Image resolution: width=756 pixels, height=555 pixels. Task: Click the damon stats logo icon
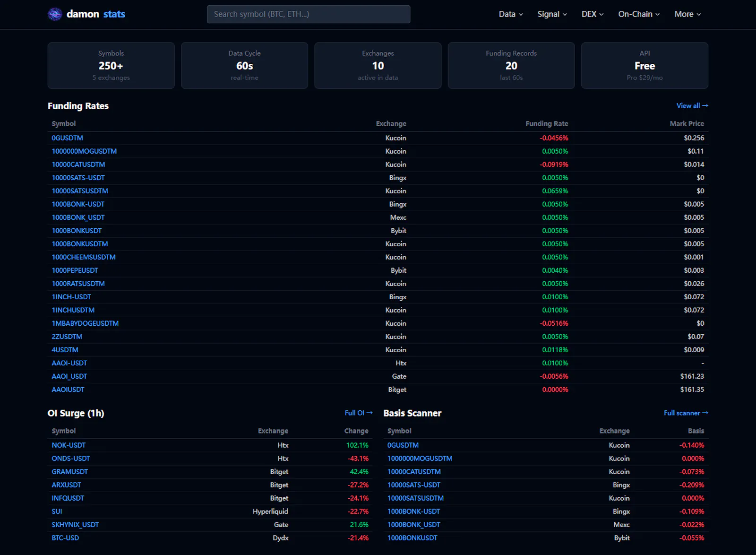click(55, 14)
